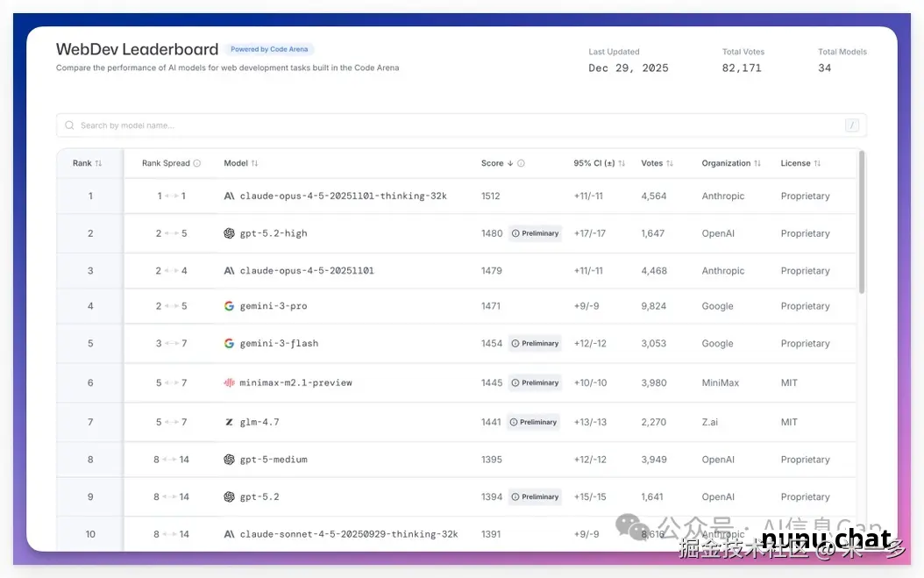The width and height of the screenshot is (924, 578).
Task: Open Rank Spread info icon
Action: [197, 163]
